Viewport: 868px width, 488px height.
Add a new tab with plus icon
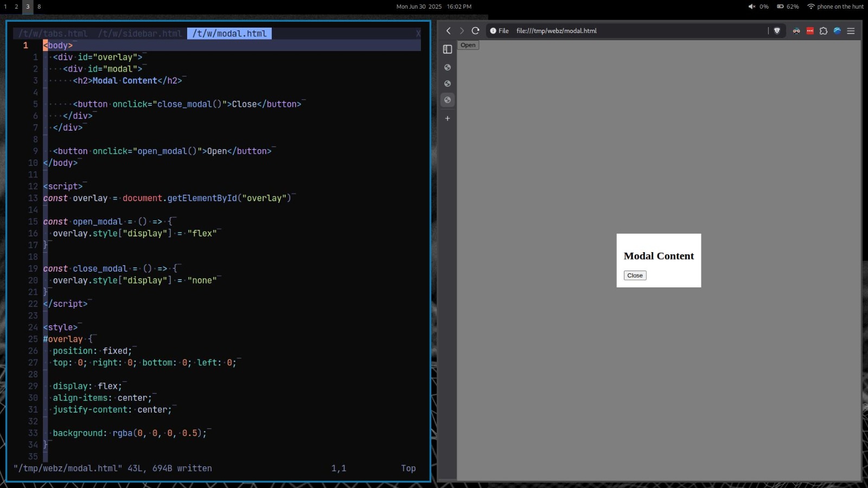pos(448,118)
